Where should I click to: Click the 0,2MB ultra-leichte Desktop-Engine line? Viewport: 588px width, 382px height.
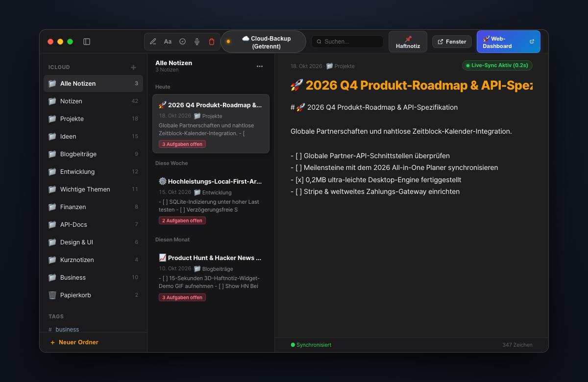(376, 180)
